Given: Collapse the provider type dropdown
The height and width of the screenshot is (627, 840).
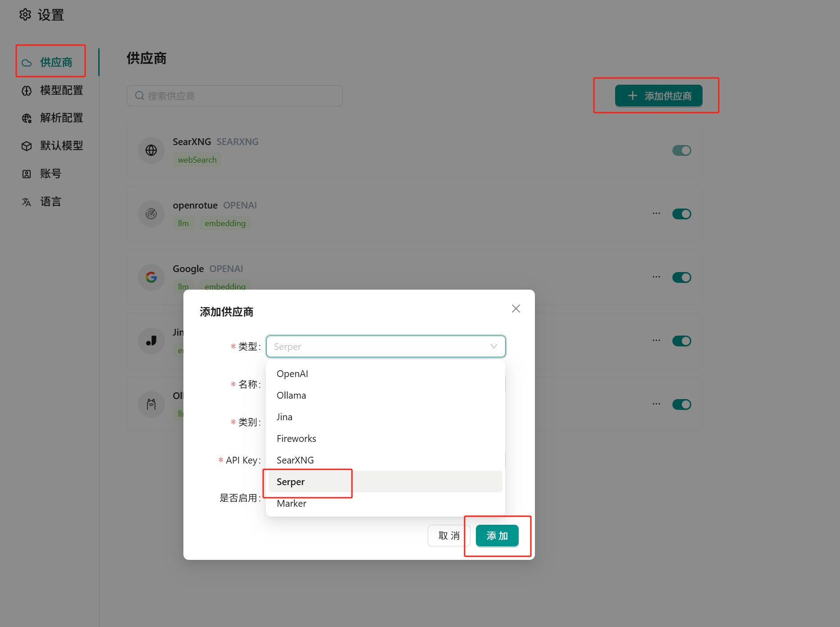Looking at the screenshot, I should [x=493, y=346].
